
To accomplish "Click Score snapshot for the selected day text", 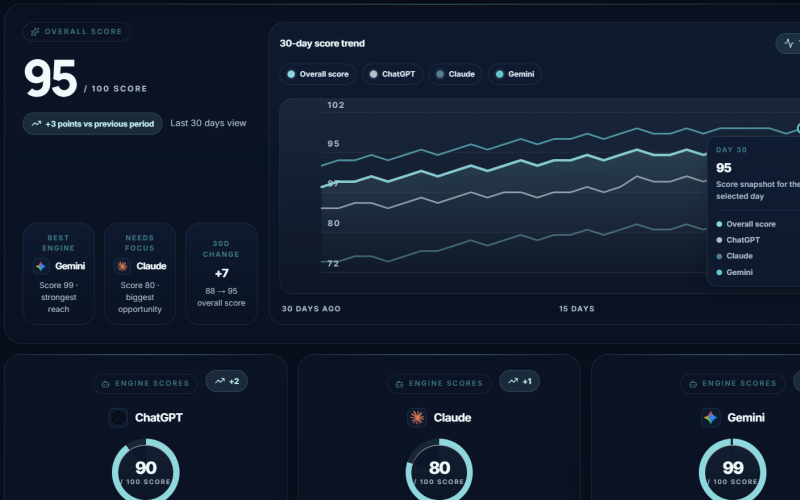I will pos(758,190).
